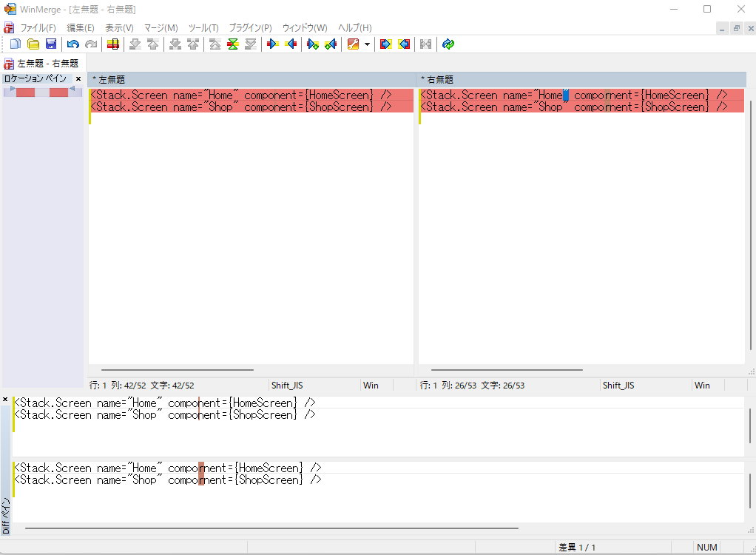This screenshot has width=756, height=555.
Task: Select the line difference tool
Action: 113,44
